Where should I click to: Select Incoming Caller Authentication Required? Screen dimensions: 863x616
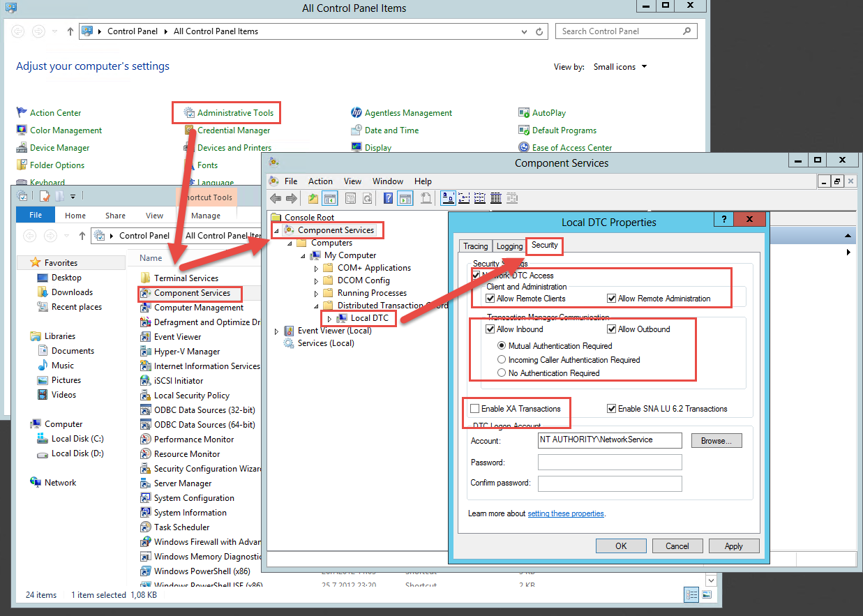tap(502, 360)
